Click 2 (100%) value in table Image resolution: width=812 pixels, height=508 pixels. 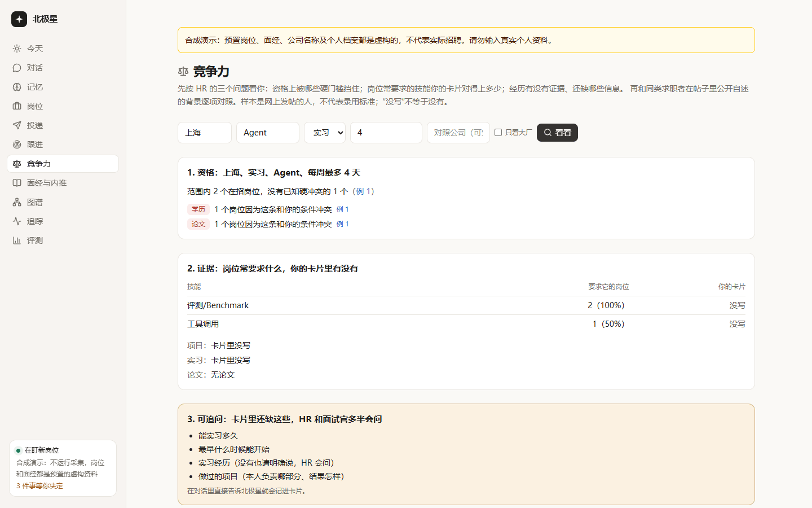606,305
